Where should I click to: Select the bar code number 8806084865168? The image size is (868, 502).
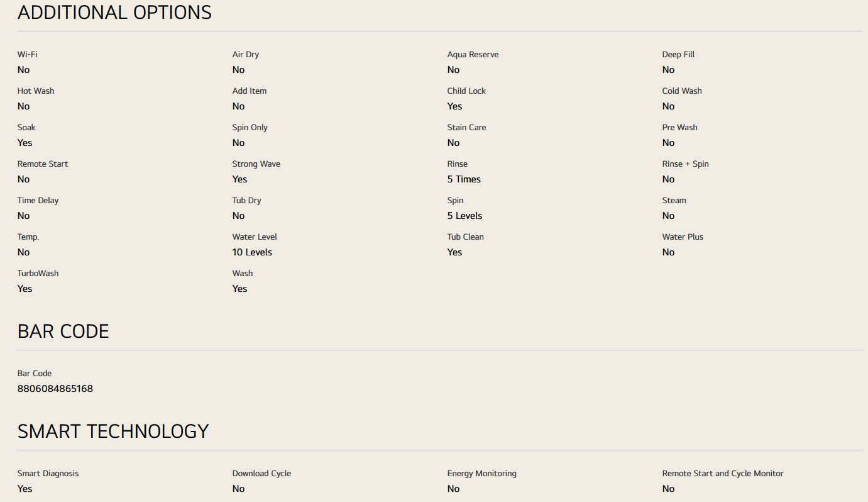click(x=55, y=389)
